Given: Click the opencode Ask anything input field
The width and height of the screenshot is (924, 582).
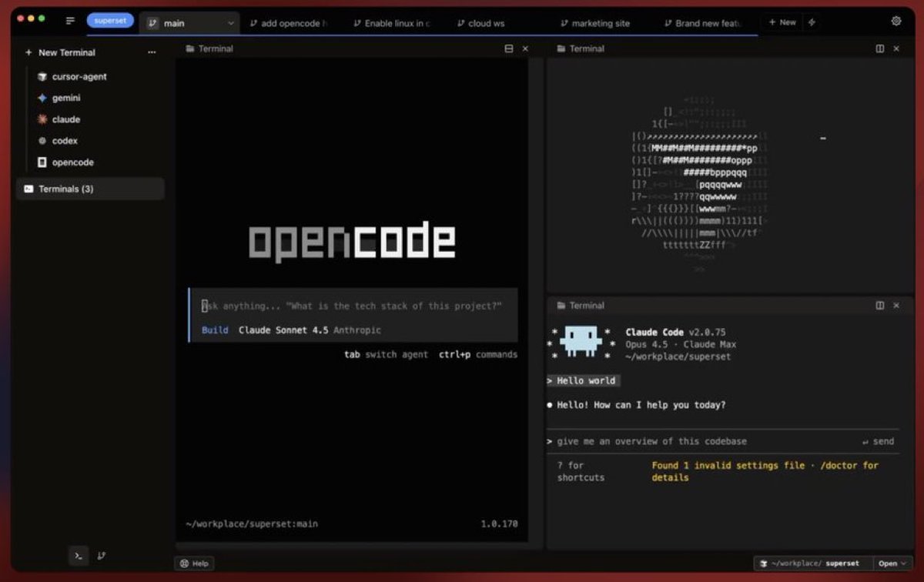Looking at the screenshot, I should tap(350, 306).
